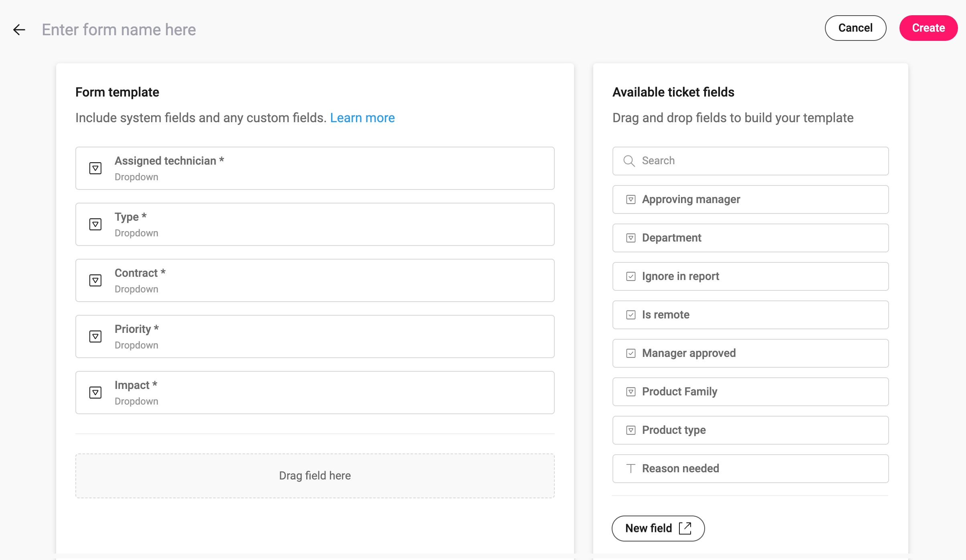
Task: Click the dropdown icon beside Assigned technician
Action: click(x=95, y=168)
